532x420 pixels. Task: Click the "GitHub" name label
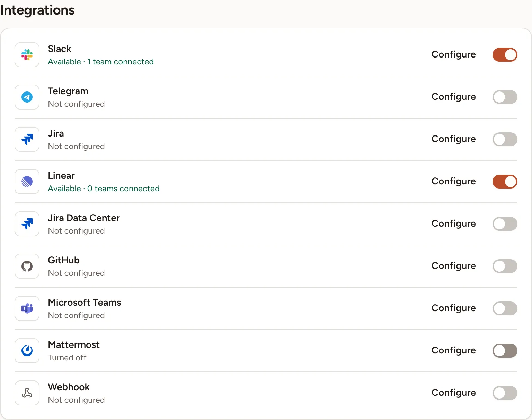click(x=64, y=260)
